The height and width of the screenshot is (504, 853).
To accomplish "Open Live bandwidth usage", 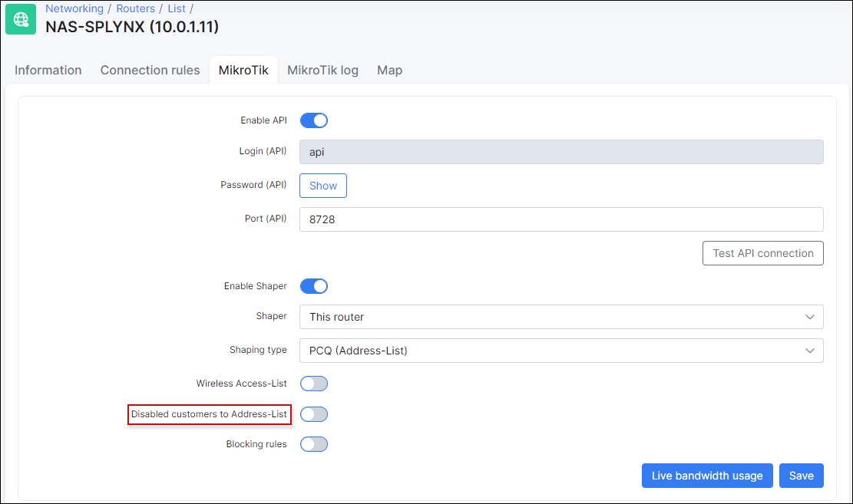I will [706, 476].
